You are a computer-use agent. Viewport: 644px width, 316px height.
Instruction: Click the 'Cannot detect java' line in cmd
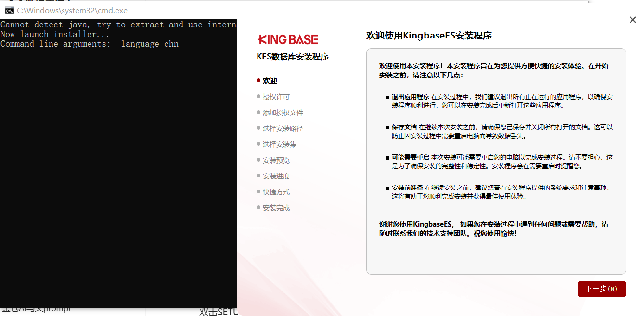coord(119,25)
